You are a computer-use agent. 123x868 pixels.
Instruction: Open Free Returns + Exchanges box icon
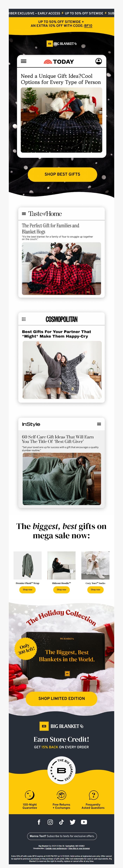point(61,795)
